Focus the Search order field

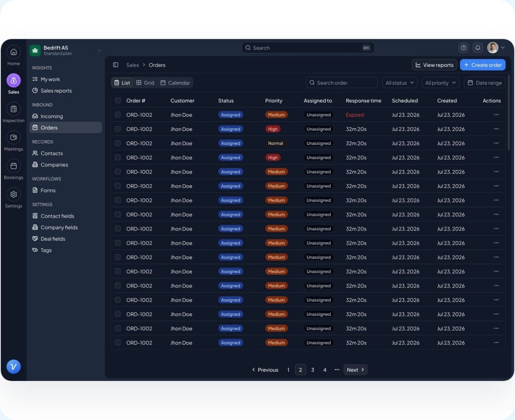click(x=341, y=83)
